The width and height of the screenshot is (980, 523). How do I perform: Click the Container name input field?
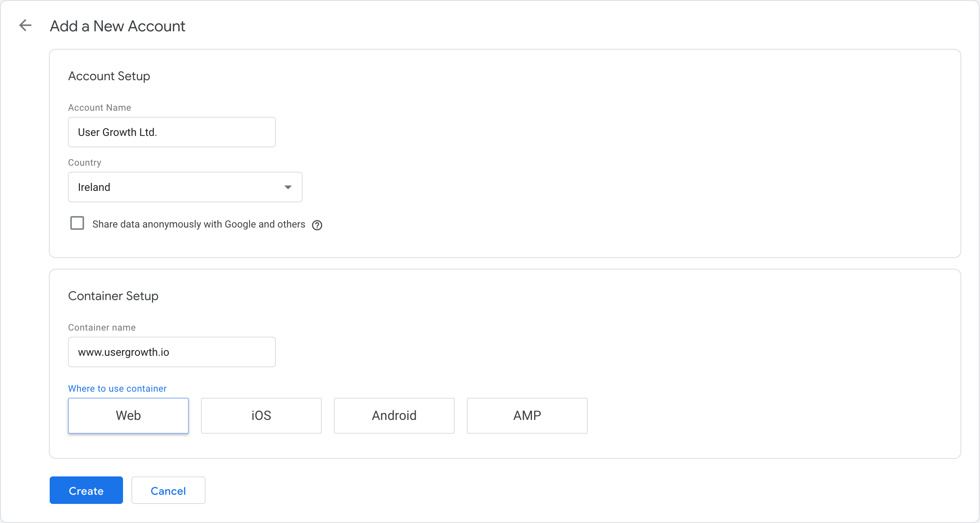pos(172,352)
